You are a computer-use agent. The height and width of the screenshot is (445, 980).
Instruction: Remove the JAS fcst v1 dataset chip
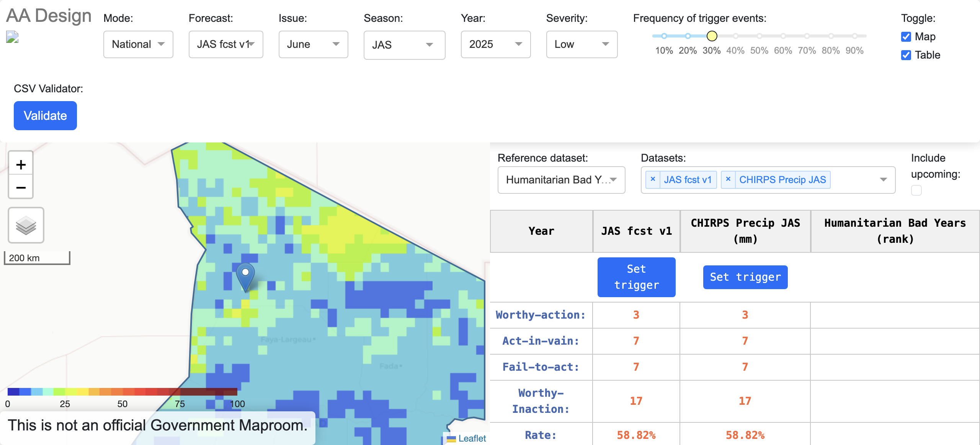(653, 179)
